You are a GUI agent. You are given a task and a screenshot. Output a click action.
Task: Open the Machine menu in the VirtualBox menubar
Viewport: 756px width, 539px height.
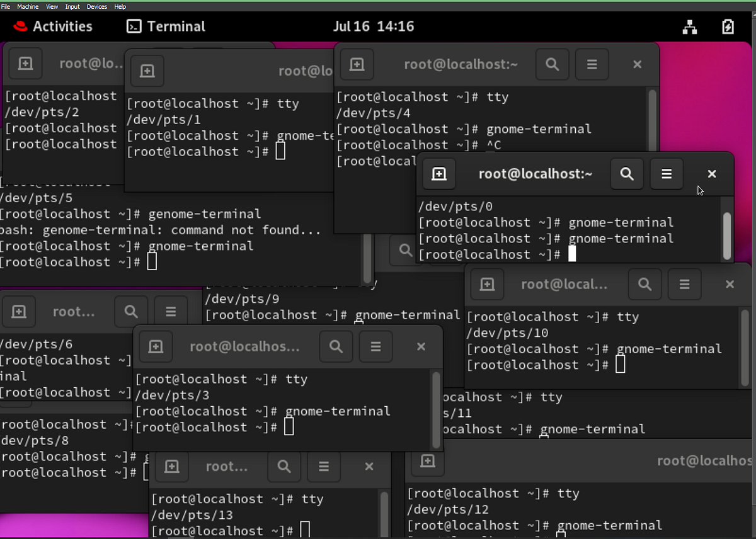click(26, 6)
